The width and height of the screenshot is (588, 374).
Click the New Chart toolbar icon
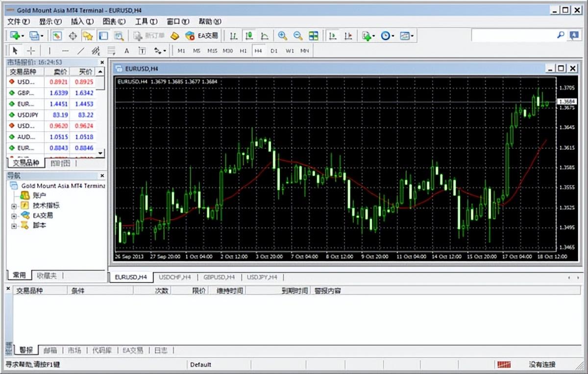click(x=17, y=36)
